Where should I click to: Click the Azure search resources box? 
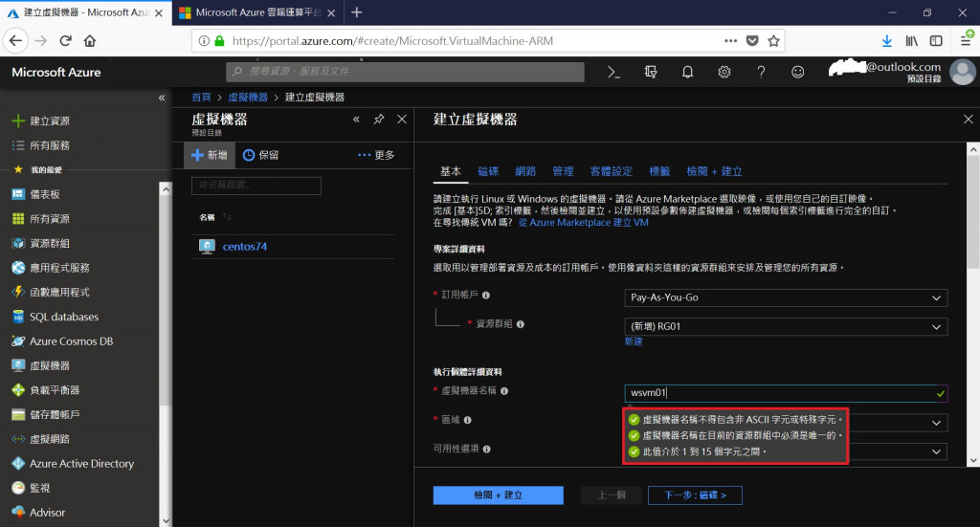(405, 72)
